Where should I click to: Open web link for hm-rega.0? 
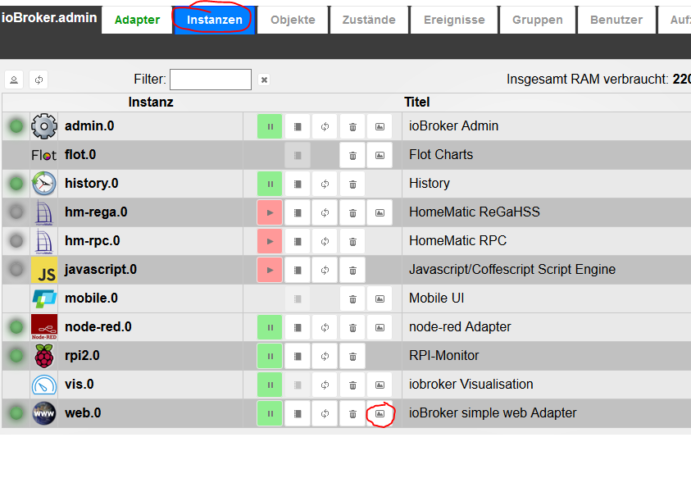click(x=379, y=213)
